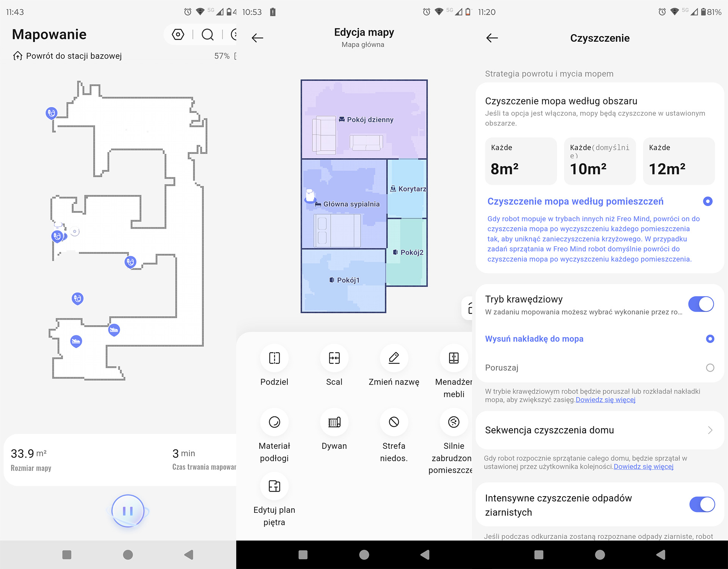Screen dimensions: 728x569
Task: Select the Poruszaj radio option
Action: [710, 368]
